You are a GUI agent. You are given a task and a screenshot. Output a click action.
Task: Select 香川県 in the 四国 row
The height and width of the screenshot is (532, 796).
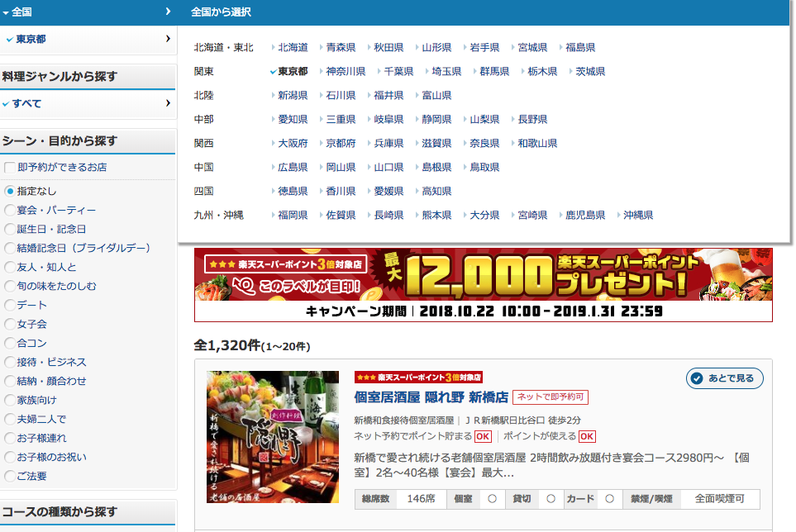[x=341, y=191]
